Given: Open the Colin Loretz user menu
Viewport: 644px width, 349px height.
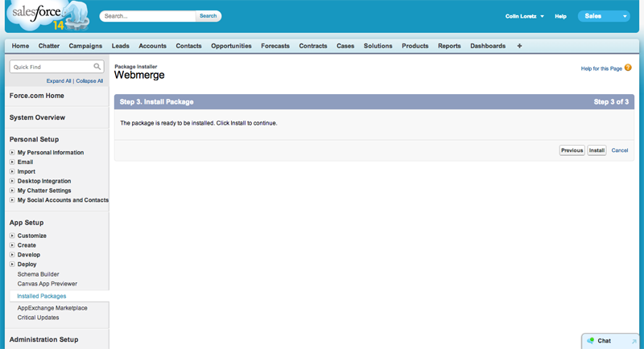Looking at the screenshot, I should (525, 16).
